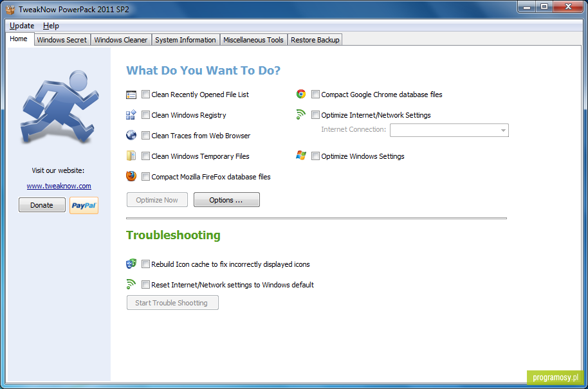Click the 'Troubleshooting' heading
The image size is (588, 389).
(173, 235)
